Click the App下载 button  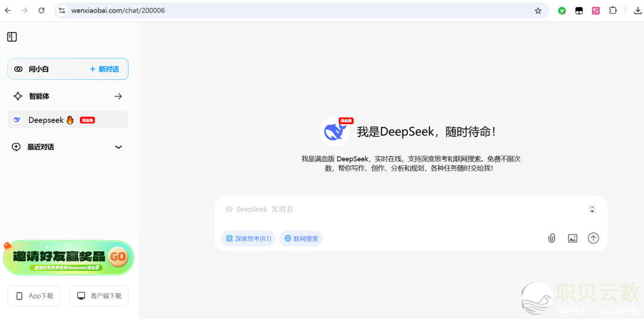pos(33,296)
